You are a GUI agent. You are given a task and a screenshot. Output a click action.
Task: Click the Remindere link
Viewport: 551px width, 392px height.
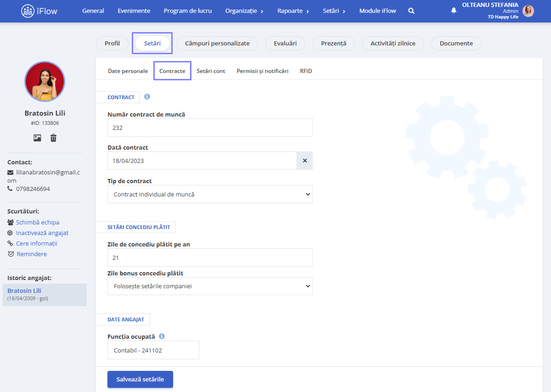(32, 254)
